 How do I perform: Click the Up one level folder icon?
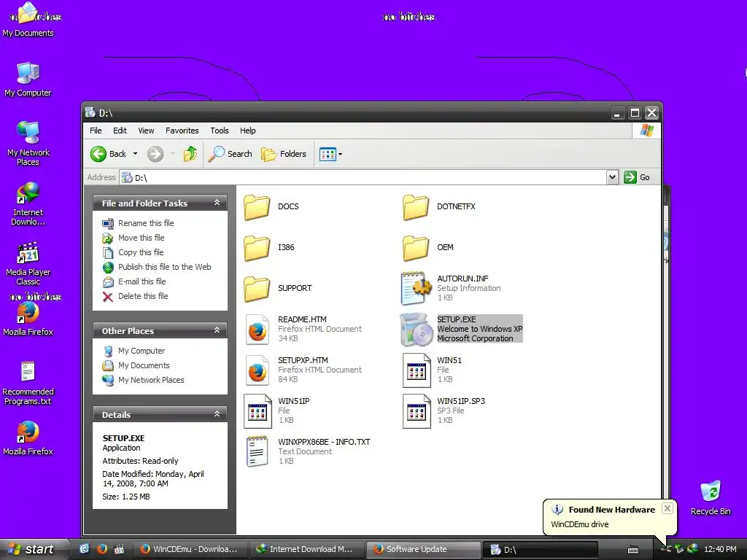click(x=190, y=154)
